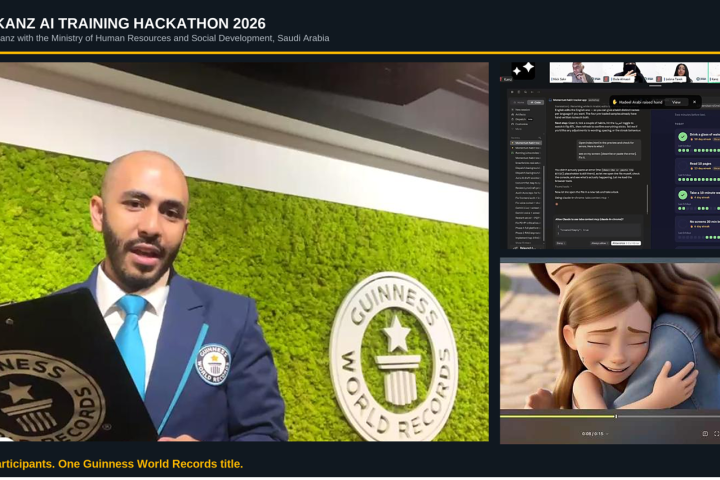Screen dimensions: 720x480
Task: Click Always allow in the permission prompt
Action: coord(600,243)
